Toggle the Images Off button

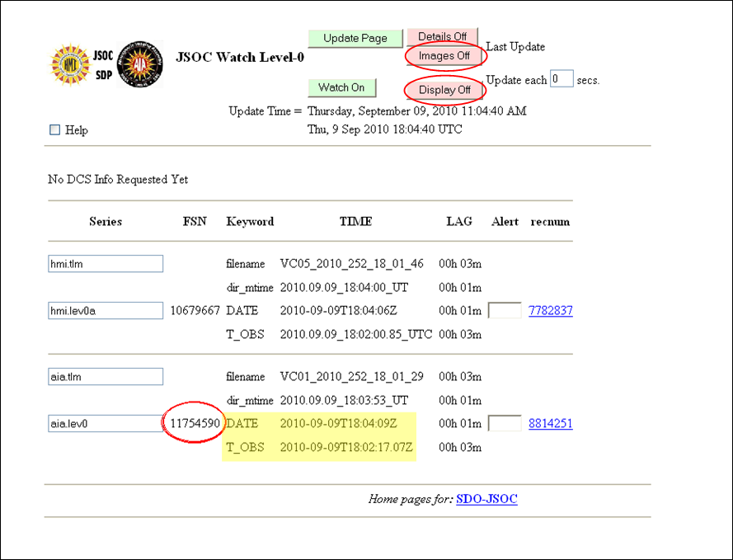pyautogui.click(x=444, y=56)
